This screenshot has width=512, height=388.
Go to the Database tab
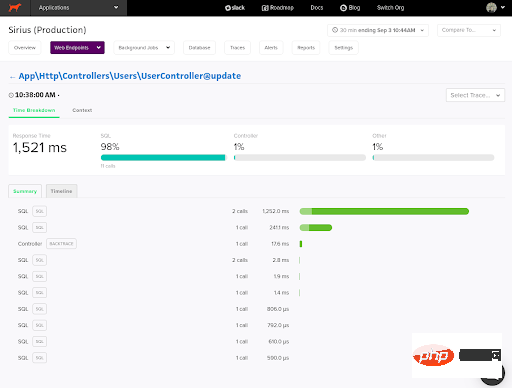[x=199, y=48]
